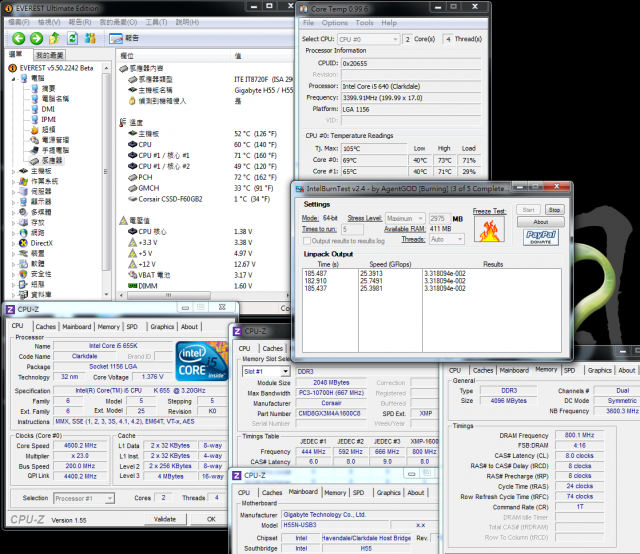The image size is (640, 554).
Task: Open the File menu in Core Temp
Action: [308, 23]
